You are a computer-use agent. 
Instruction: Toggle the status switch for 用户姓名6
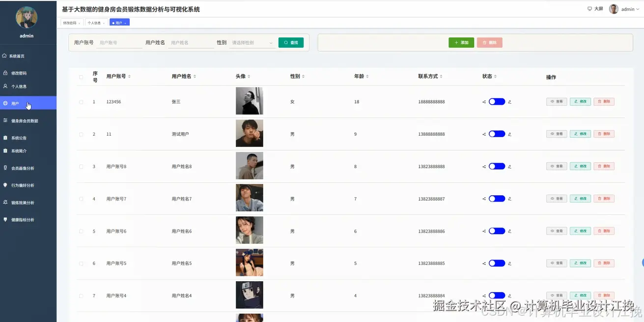click(x=497, y=231)
